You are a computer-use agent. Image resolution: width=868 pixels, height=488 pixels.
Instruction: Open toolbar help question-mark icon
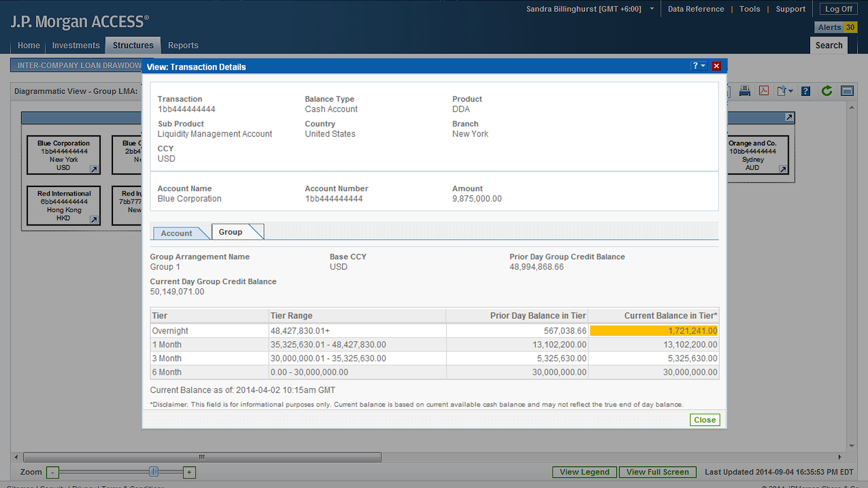click(x=806, y=91)
